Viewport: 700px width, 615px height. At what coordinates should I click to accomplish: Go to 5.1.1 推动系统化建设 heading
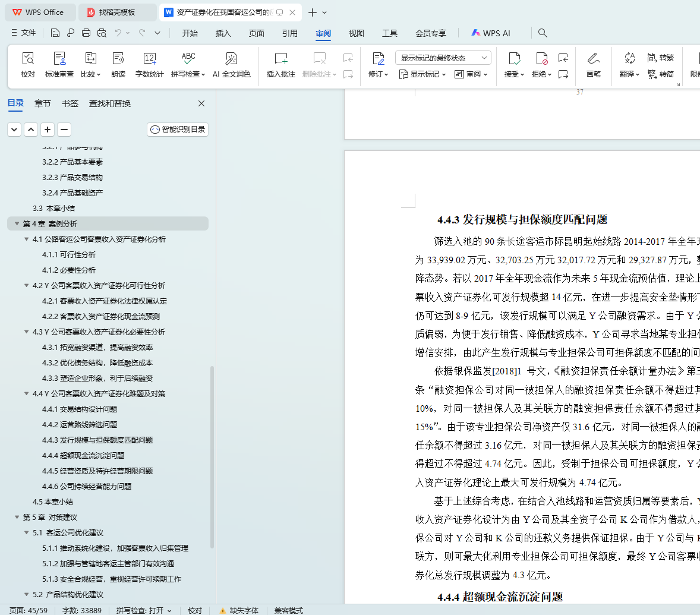click(115, 548)
